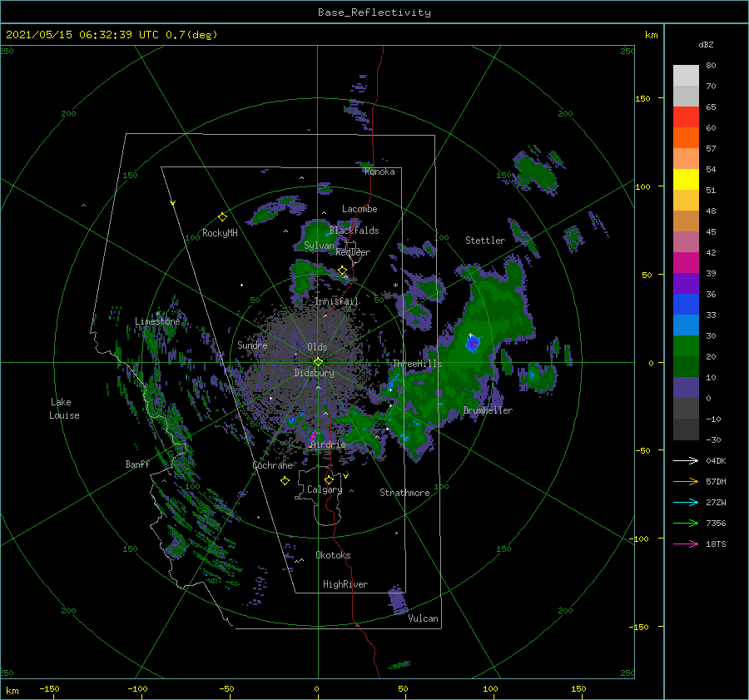Click the Lake Louise label
The height and width of the screenshot is (700, 749).
click(x=64, y=409)
